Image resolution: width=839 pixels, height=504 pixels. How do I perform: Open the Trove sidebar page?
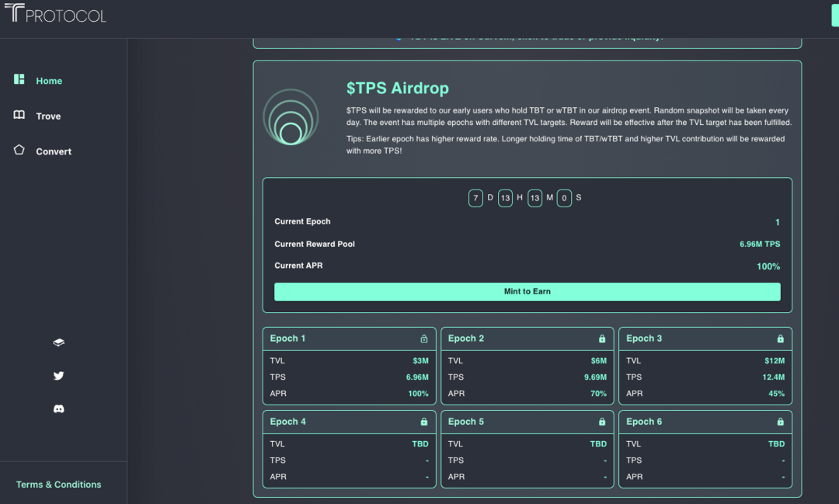[48, 116]
